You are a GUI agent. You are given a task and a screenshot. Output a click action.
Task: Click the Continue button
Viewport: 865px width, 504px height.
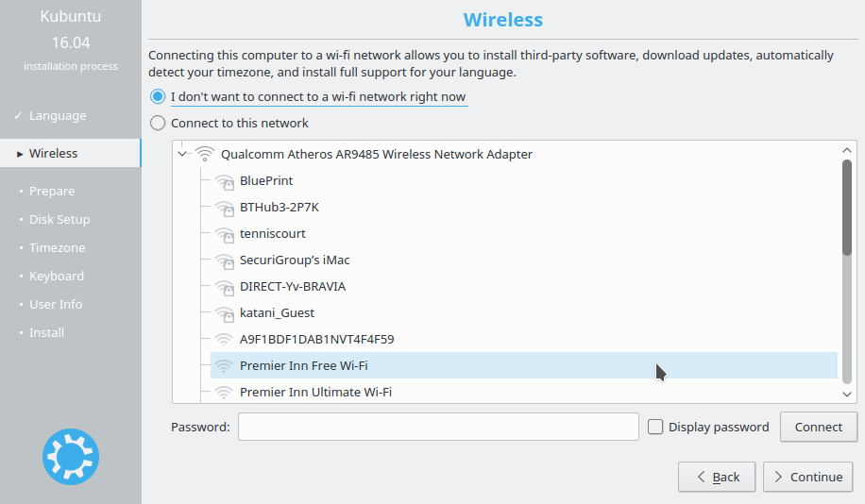click(807, 477)
